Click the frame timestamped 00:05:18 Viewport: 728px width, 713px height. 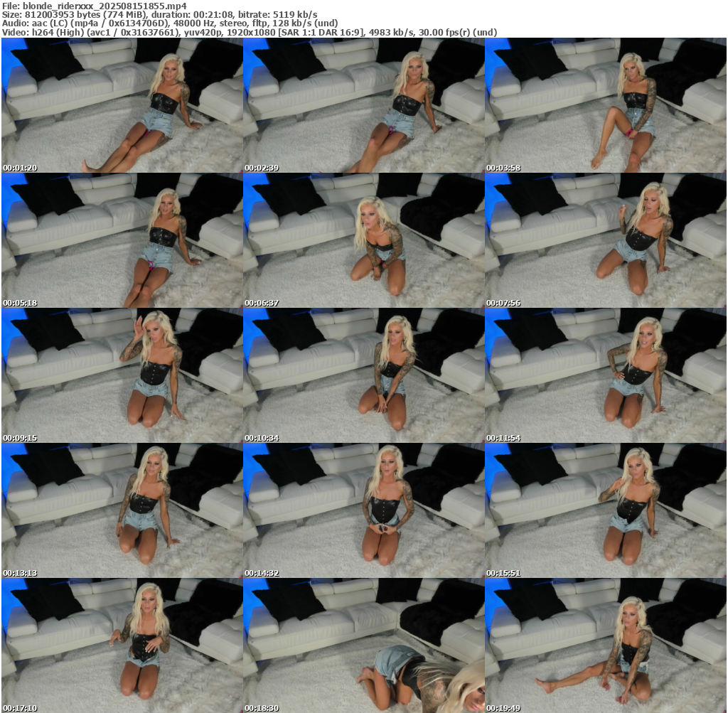(x=122, y=240)
